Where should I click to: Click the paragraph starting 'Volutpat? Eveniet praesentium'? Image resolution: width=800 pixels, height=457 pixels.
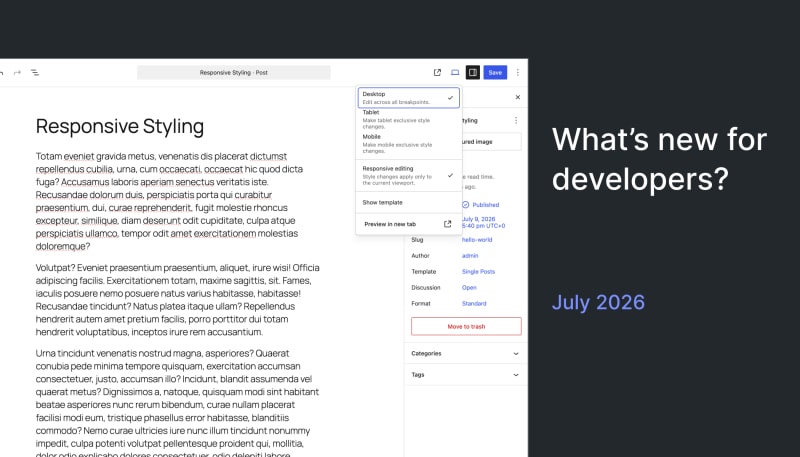point(178,300)
